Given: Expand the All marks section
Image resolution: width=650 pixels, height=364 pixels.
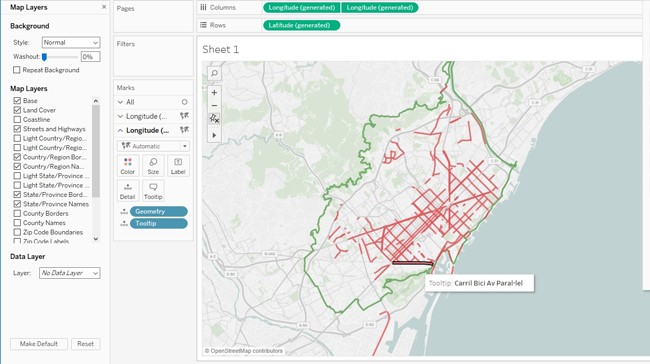Looking at the screenshot, I should coord(120,102).
